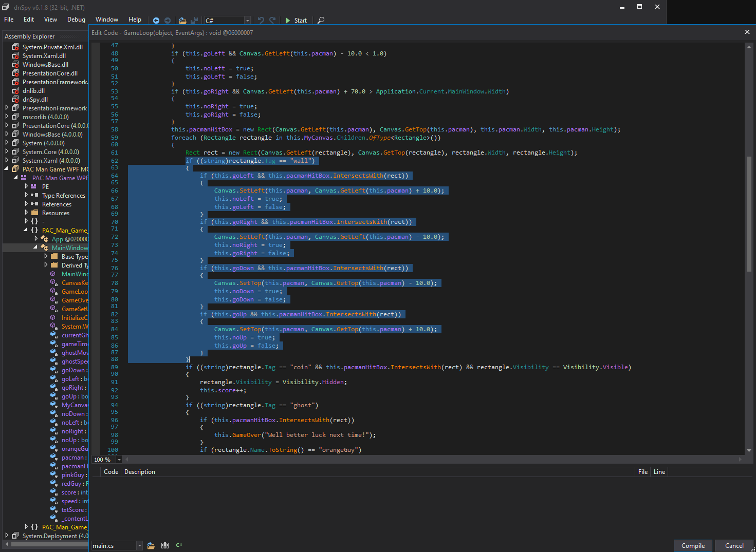
Task: Collapse the PAC Man Game WPF MOO assembly node
Action: tap(7, 169)
